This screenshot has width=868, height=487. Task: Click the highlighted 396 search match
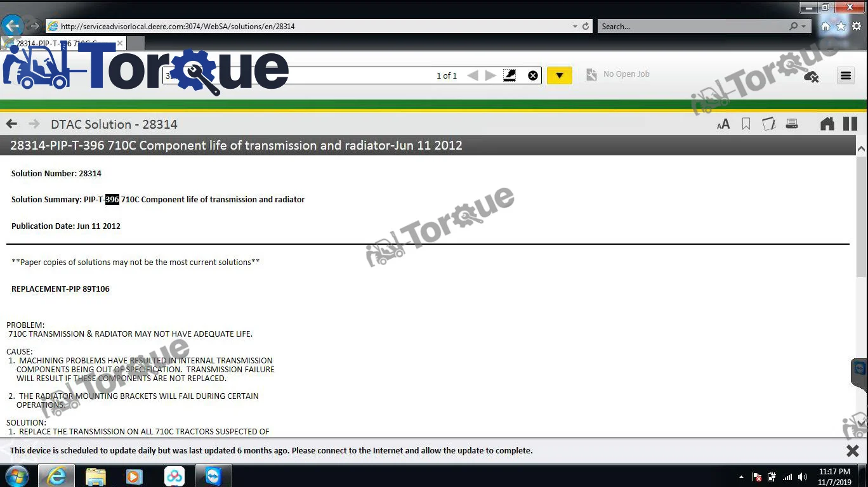[x=112, y=199]
